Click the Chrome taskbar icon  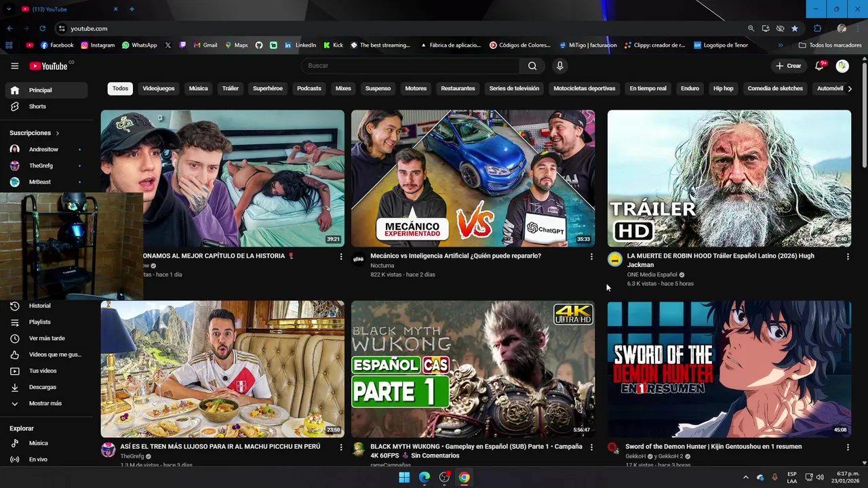coord(464,477)
